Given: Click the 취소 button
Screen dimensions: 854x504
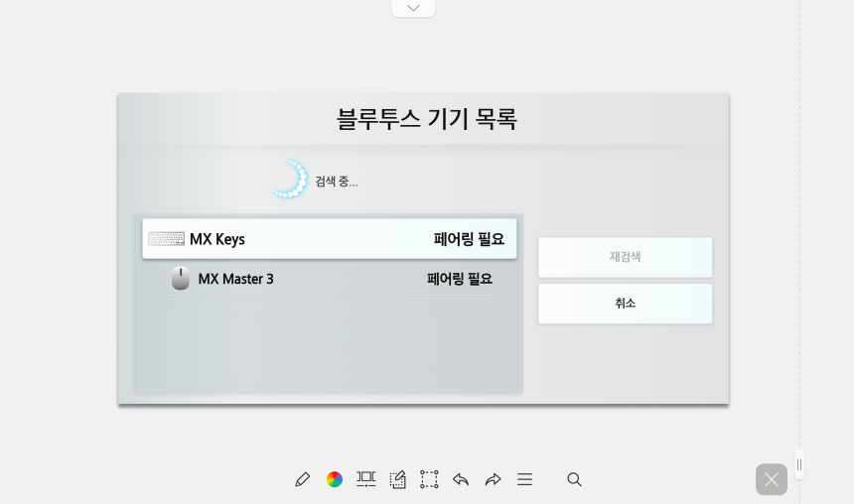Looking at the screenshot, I should click(x=626, y=304).
